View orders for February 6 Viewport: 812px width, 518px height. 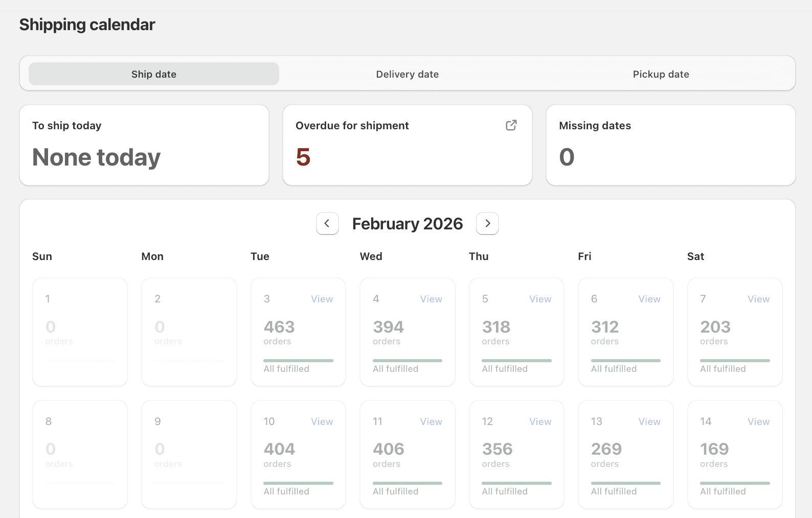[649, 299]
